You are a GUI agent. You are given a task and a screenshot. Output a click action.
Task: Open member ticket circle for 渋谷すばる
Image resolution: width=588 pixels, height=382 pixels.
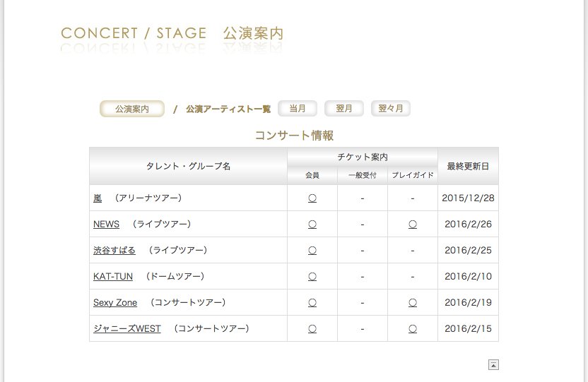pos(312,250)
